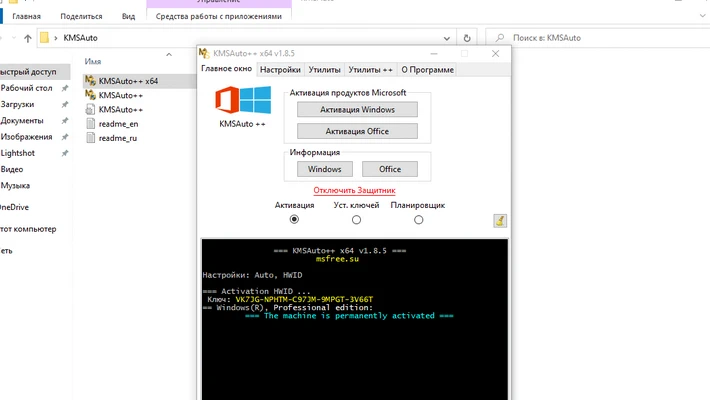
Task: Open the Главная ribbon tab
Action: 26,16
